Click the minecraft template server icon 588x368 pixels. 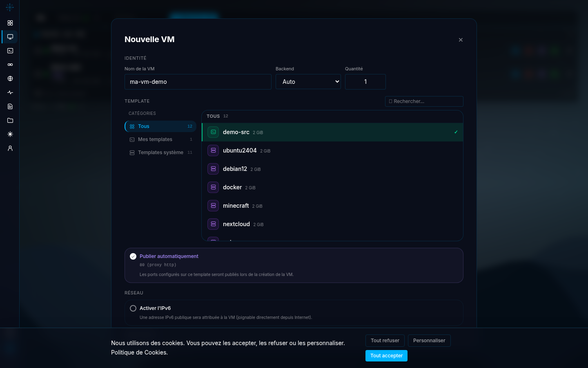213,206
